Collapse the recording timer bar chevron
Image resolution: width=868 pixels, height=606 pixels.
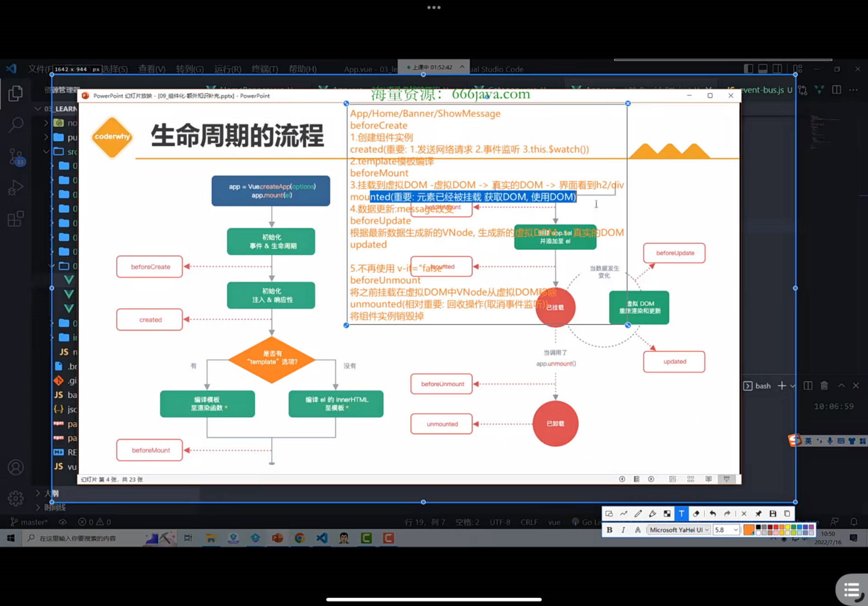[462, 67]
